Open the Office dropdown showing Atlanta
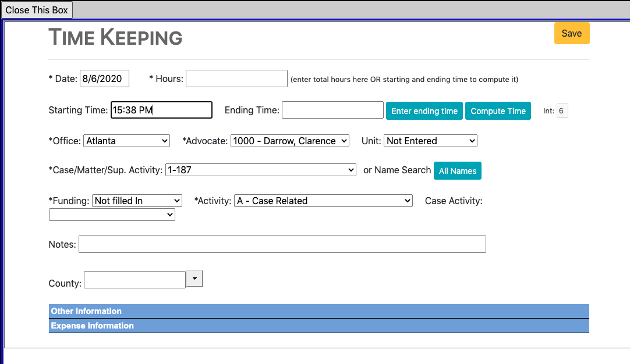This screenshot has height=364, width=630. coord(126,141)
